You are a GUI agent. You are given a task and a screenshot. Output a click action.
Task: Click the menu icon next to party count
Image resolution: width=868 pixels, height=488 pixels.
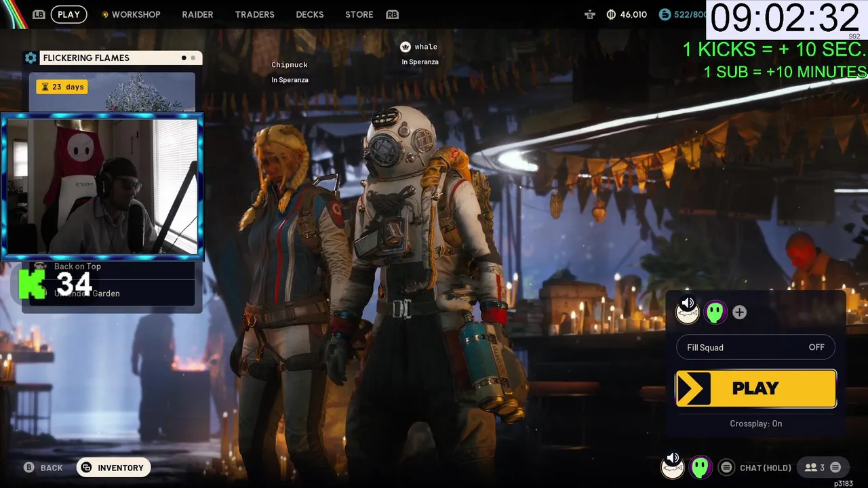pos(835,468)
